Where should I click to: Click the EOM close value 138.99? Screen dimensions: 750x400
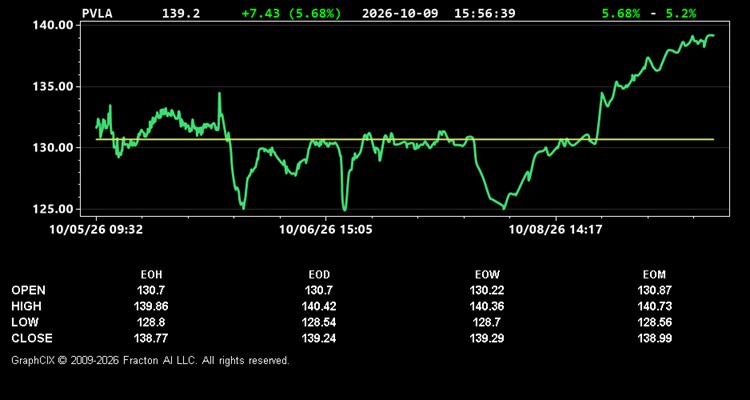pos(654,338)
